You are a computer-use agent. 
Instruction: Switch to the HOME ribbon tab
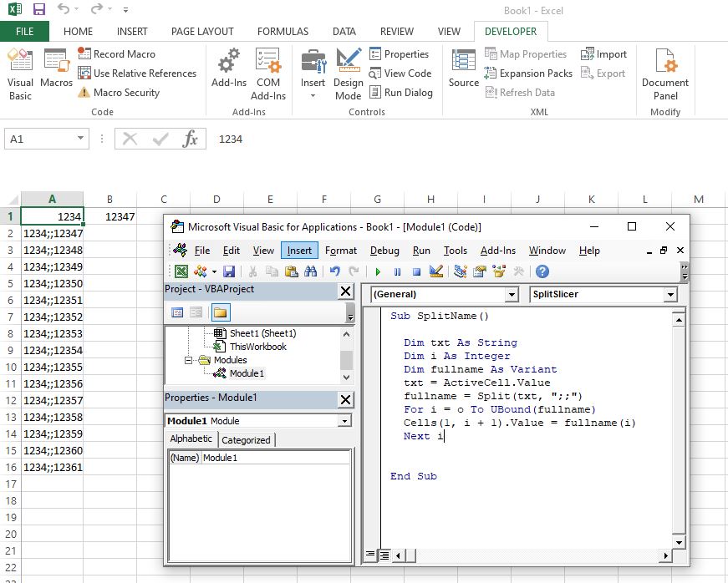pyautogui.click(x=78, y=31)
